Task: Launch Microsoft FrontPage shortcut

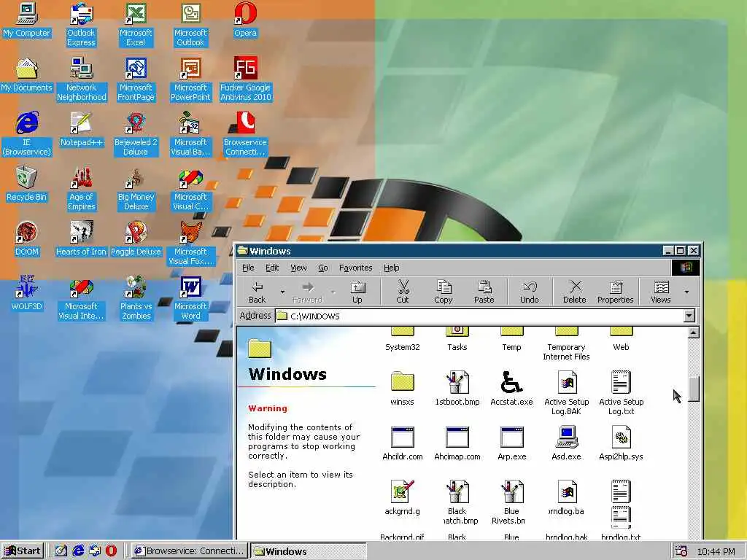Action: 136,79
